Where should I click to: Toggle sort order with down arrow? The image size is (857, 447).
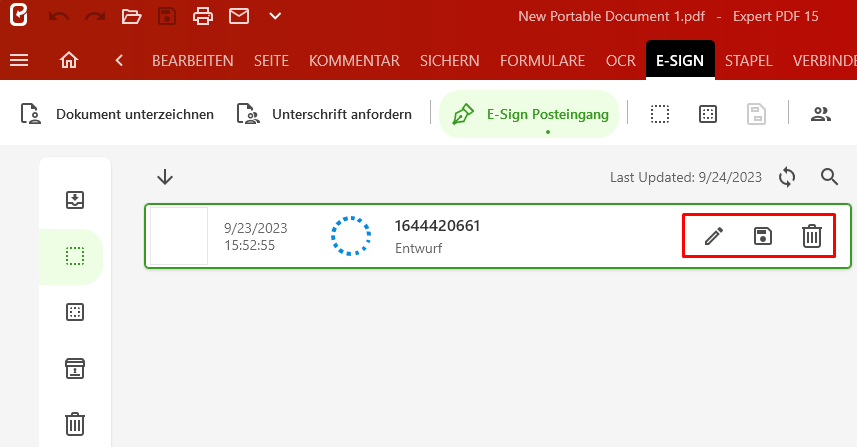[165, 177]
